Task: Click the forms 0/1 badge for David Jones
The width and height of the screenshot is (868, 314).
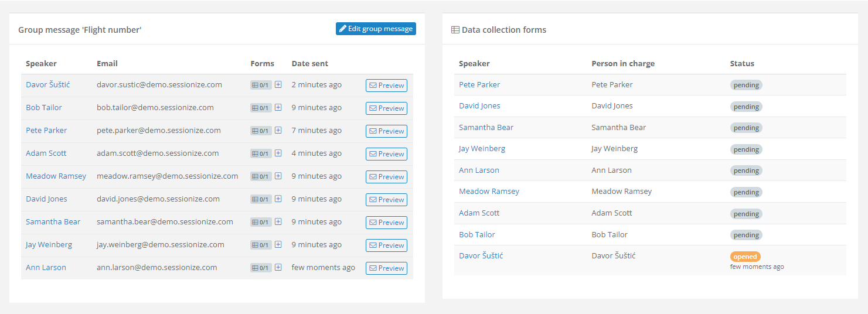Action: [x=261, y=199]
